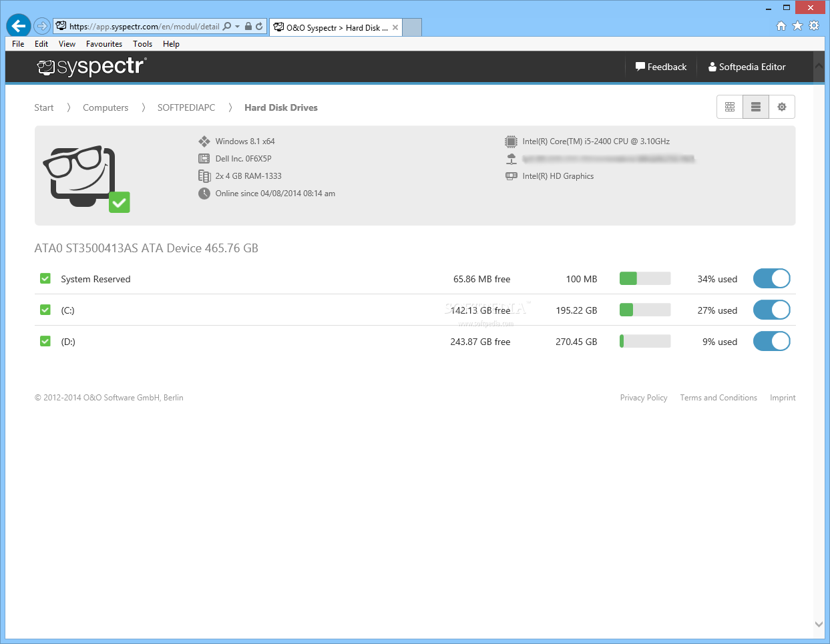830x644 pixels.
Task: Click the ATA0 ST3500413AS device heading
Action: pos(146,248)
